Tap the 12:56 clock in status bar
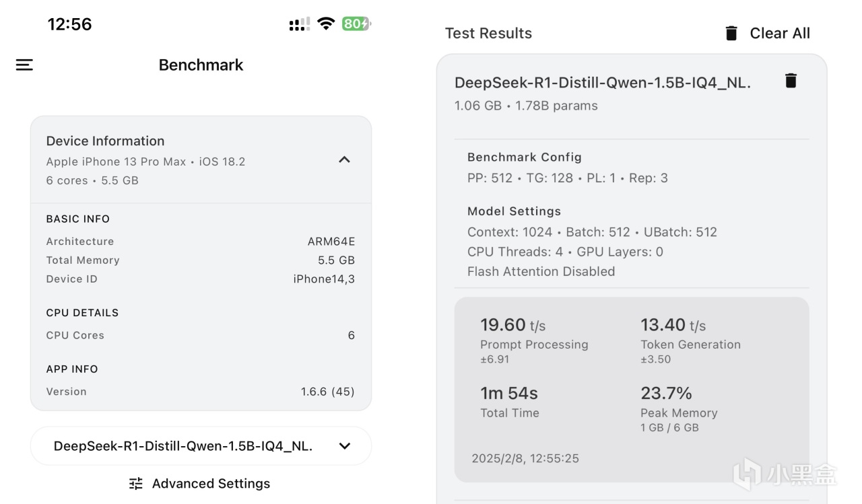Viewport: 862px width, 504px height. [x=69, y=24]
